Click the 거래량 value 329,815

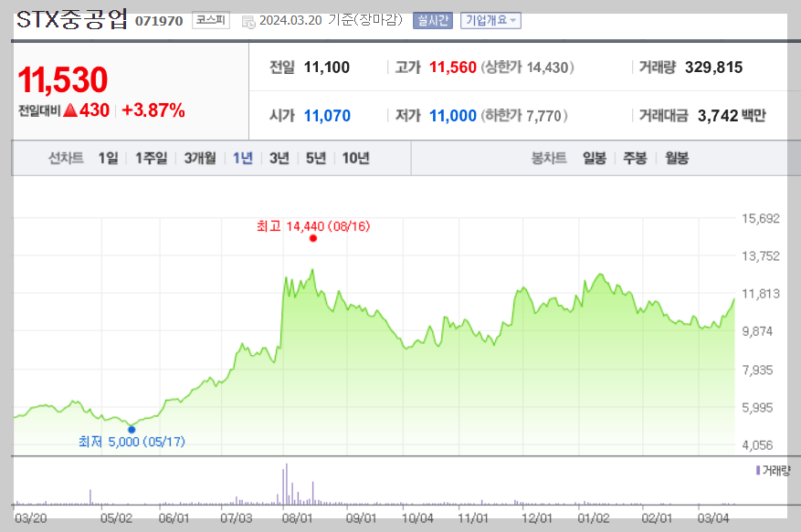tap(713, 68)
